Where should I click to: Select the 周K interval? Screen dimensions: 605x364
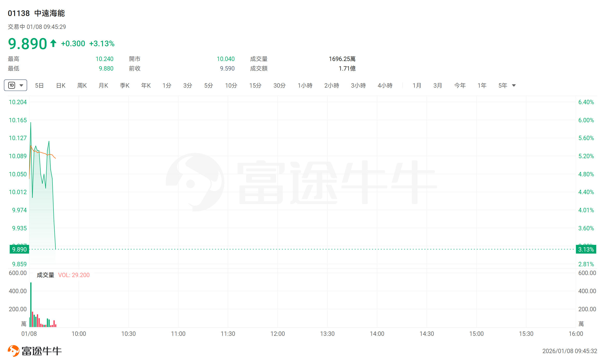82,86
